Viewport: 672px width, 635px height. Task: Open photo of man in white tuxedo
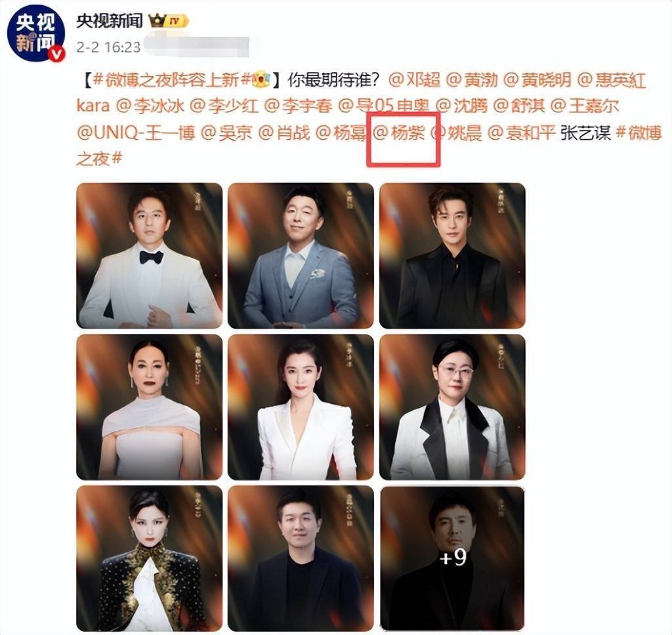[149, 256]
